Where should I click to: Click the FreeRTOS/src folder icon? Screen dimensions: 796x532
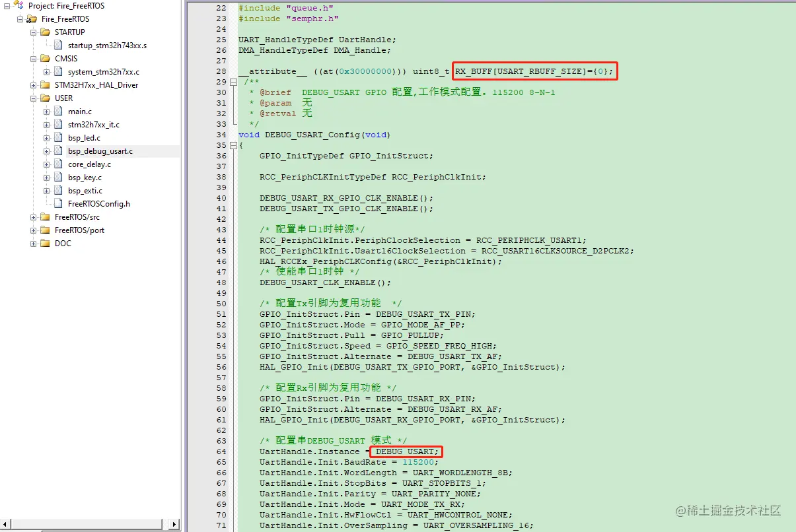tap(45, 217)
